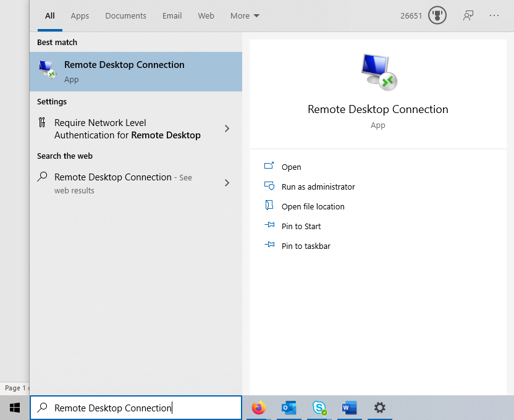The image size is (514, 420).
Task: Click the Pin to Start pushpin icon
Action: (269, 226)
